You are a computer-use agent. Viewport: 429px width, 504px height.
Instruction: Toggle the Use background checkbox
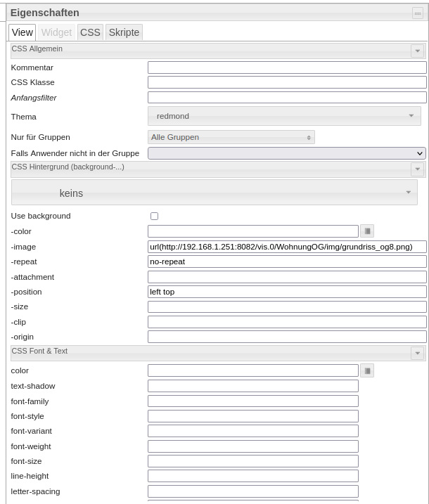pyautogui.click(x=155, y=216)
